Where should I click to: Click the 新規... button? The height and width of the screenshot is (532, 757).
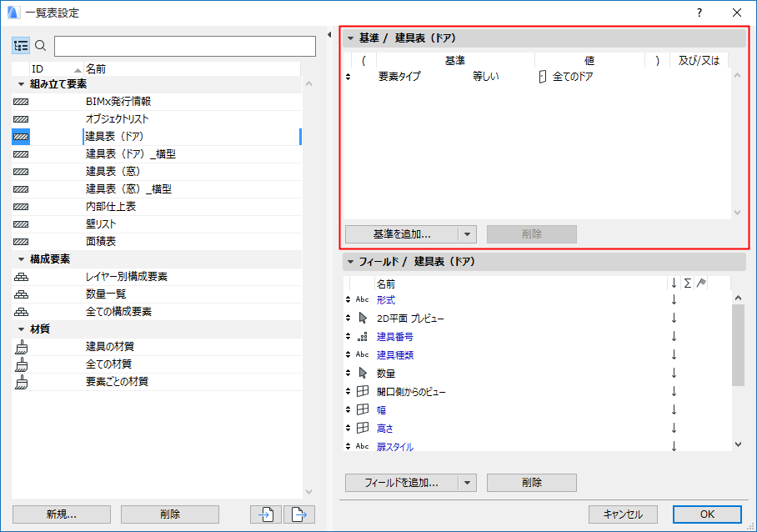(x=62, y=514)
